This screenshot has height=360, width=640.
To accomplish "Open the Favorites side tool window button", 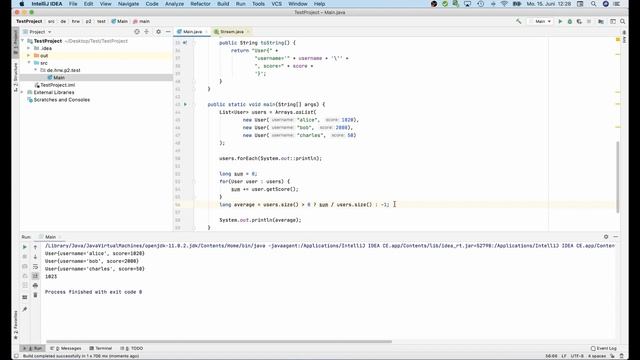I will [16, 325].
